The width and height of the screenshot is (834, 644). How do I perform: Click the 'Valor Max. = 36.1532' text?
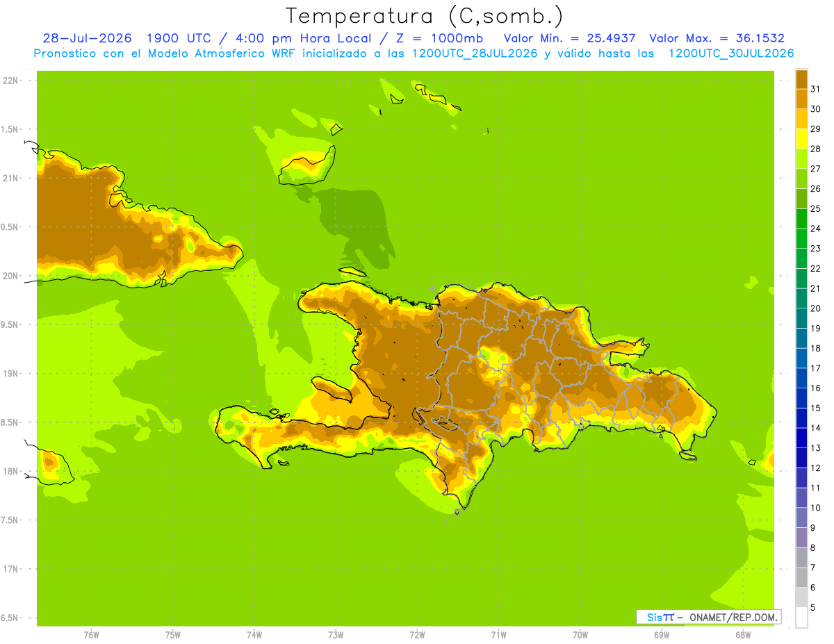tap(717, 38)
